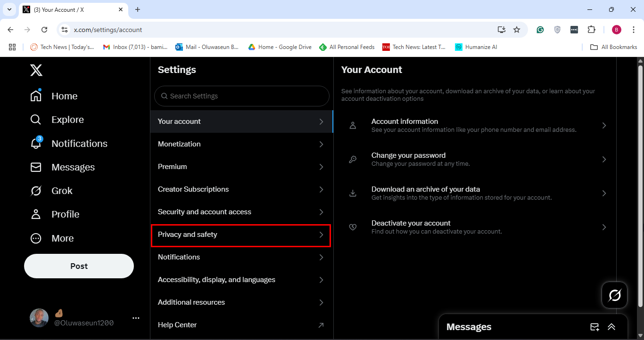Select Security and account access
644x340 pixels.
pyautogui.click(x=240, y=212)
